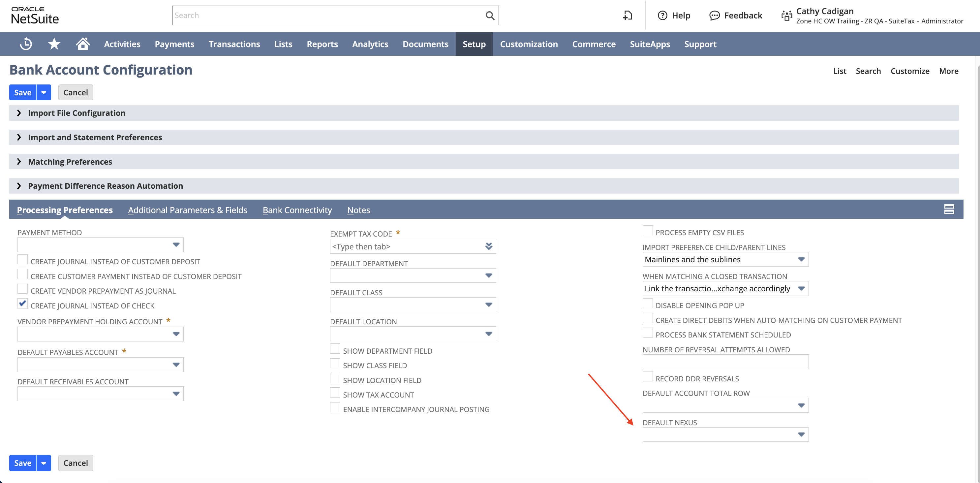Open the Shortcuts star icon

click(x=54, y=44)
